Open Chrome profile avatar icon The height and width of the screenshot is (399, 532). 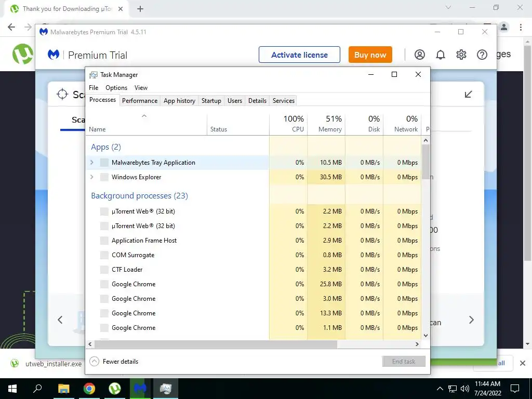click(x=504, y=27)
